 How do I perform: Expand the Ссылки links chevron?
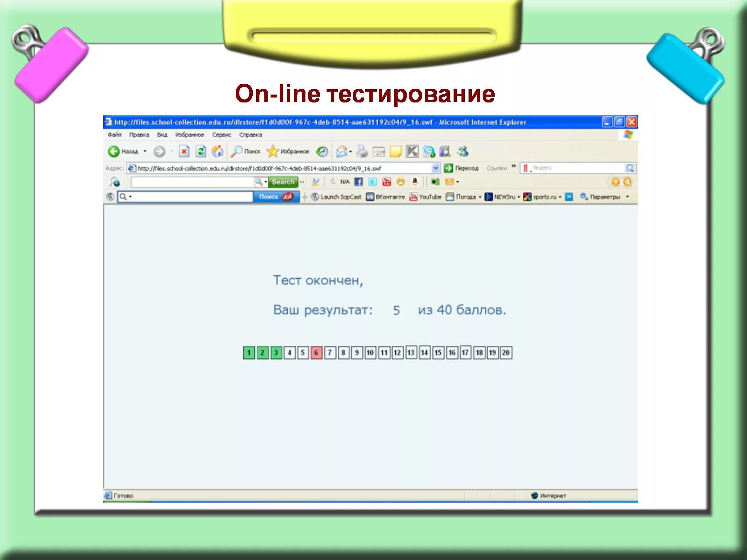click(514, 166)
